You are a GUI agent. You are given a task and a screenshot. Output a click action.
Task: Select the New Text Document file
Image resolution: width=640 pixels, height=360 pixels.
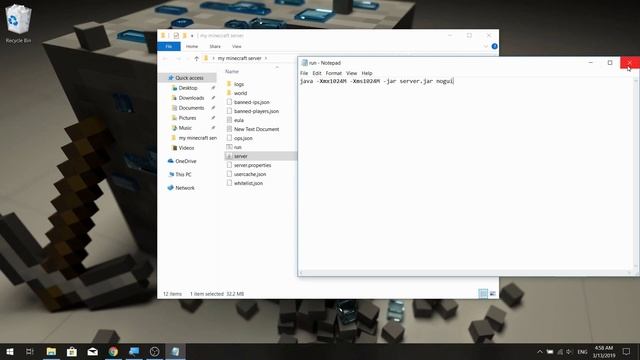256,129
